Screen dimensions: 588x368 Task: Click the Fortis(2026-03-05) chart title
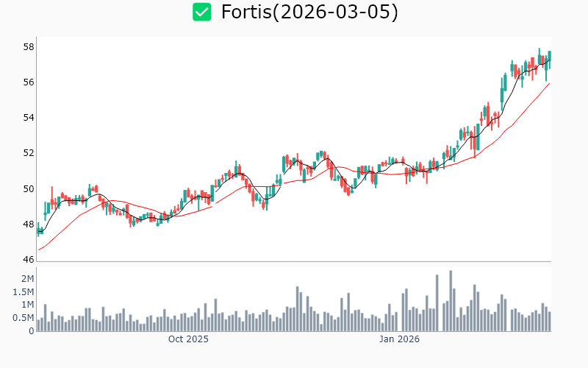pyautogui.click(x=309, y=12)
